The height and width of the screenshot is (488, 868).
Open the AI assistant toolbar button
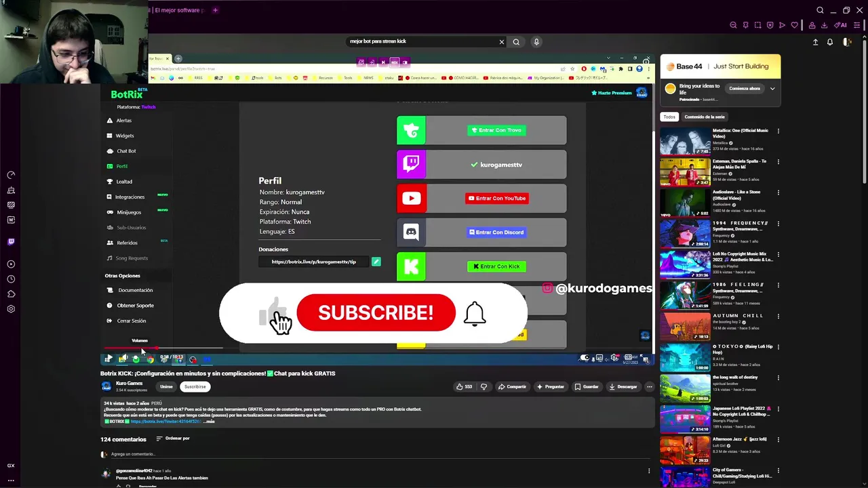(x=841, y=25)
